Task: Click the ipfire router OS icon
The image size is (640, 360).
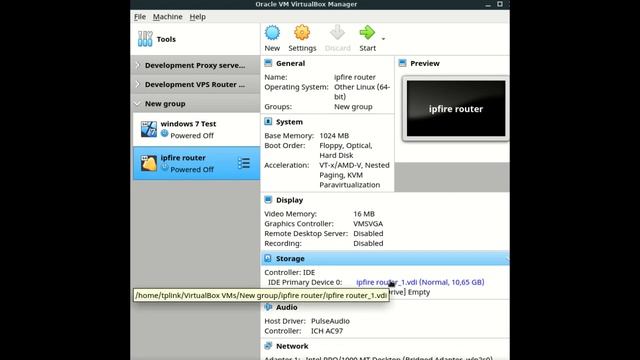Action: [149, 163]
